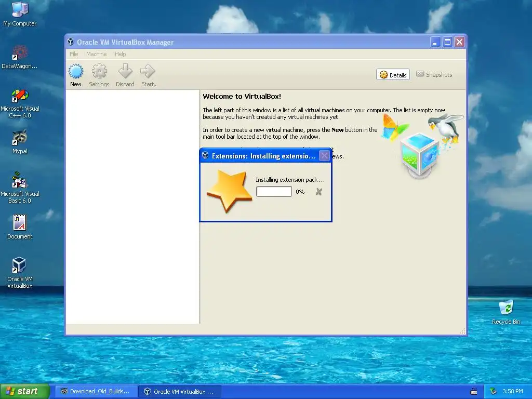Image resolution: width=532 pixels, height=399 pixels.
Task: Click the Installing extension pack label
Action: pos(290,180)
